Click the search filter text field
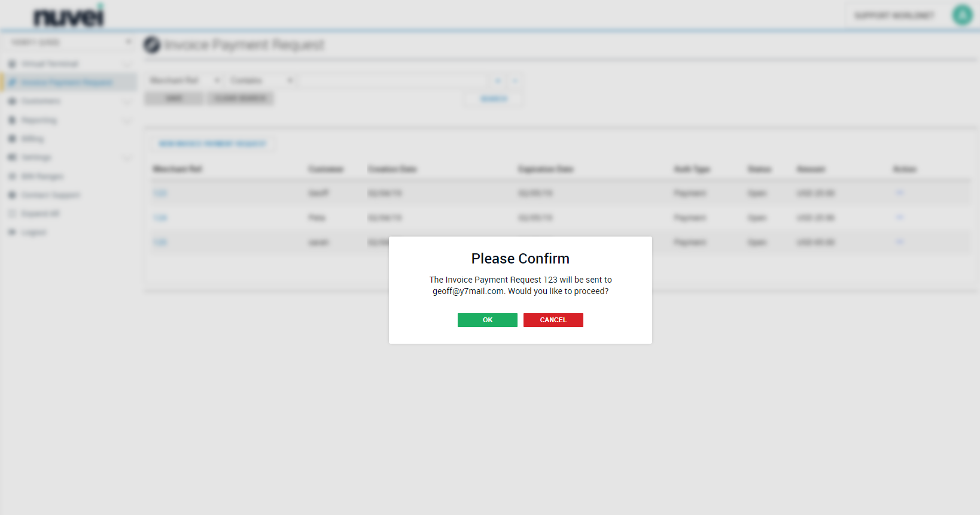The width and height of the screenshot is (980, 515). 393,80
